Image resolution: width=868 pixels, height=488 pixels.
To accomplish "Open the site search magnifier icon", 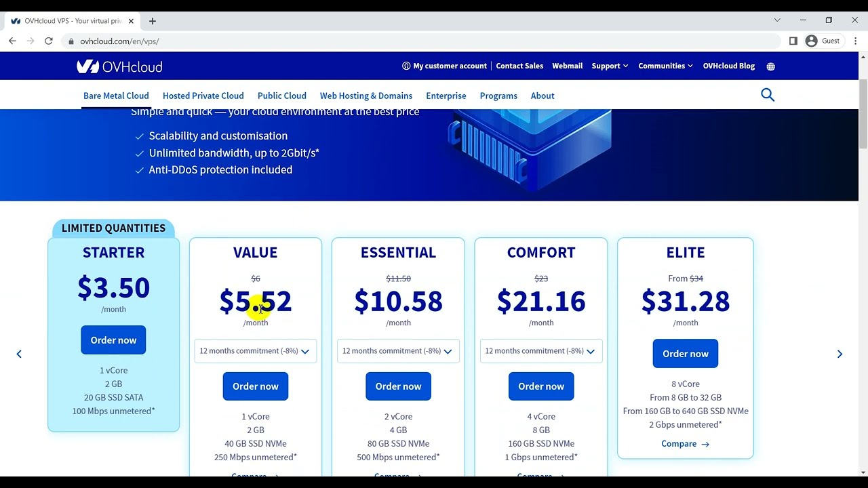I will (768, 95).
